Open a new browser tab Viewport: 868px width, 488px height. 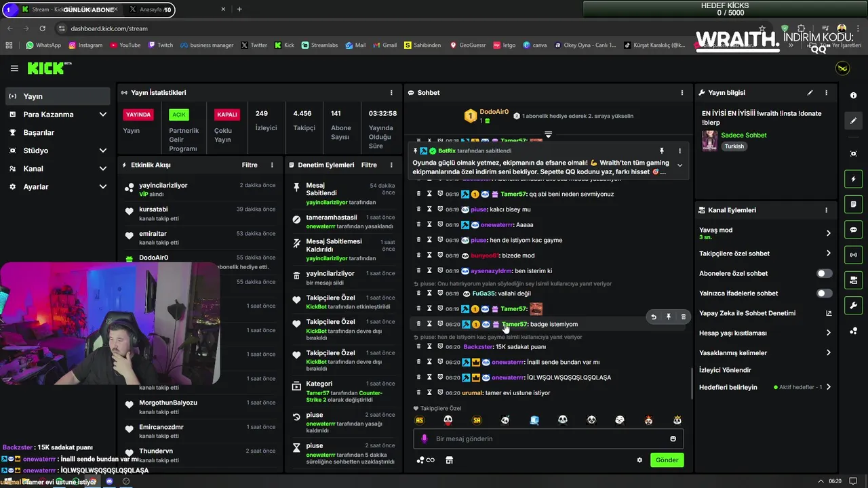(239, 9)
